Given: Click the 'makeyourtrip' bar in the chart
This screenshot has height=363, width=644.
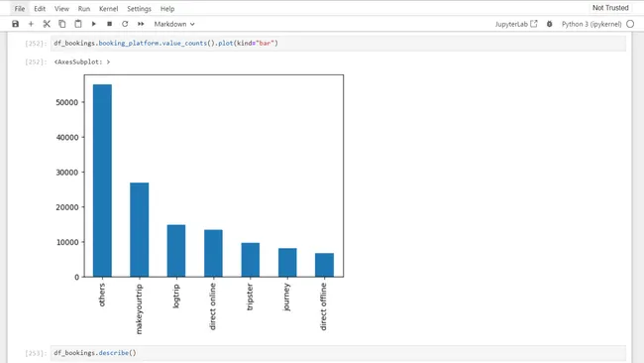Looking at the screenshot, I should (x=140, y=230).
